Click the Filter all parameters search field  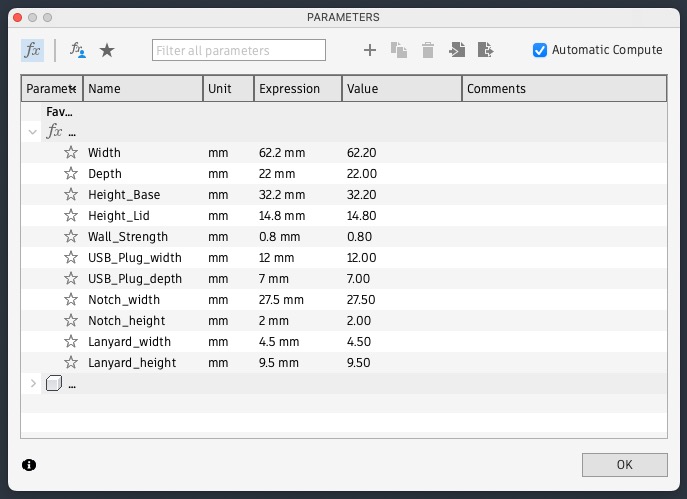pos(238,50)
